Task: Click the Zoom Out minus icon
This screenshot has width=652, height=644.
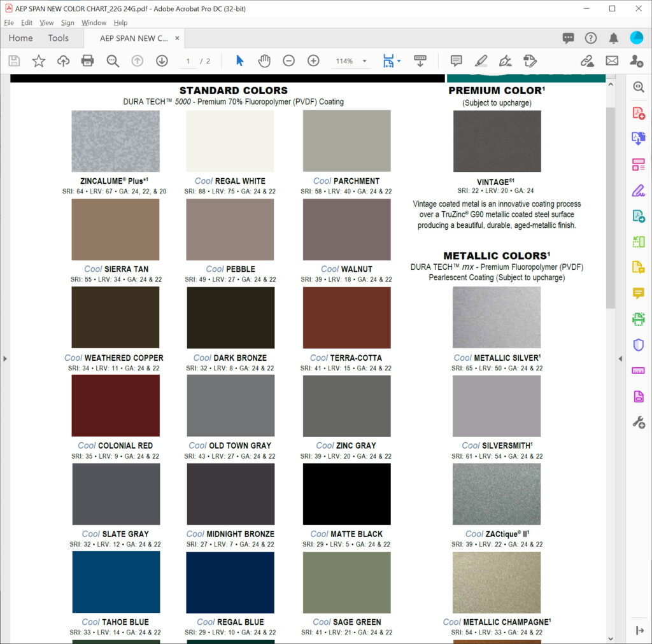Action: (x=288, y=61)
